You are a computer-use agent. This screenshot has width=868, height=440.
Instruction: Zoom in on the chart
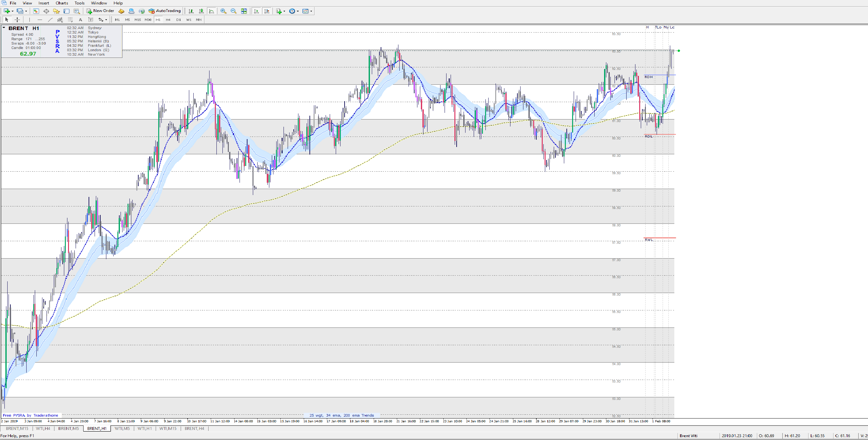pyautogui.click(x=223, y=11)
